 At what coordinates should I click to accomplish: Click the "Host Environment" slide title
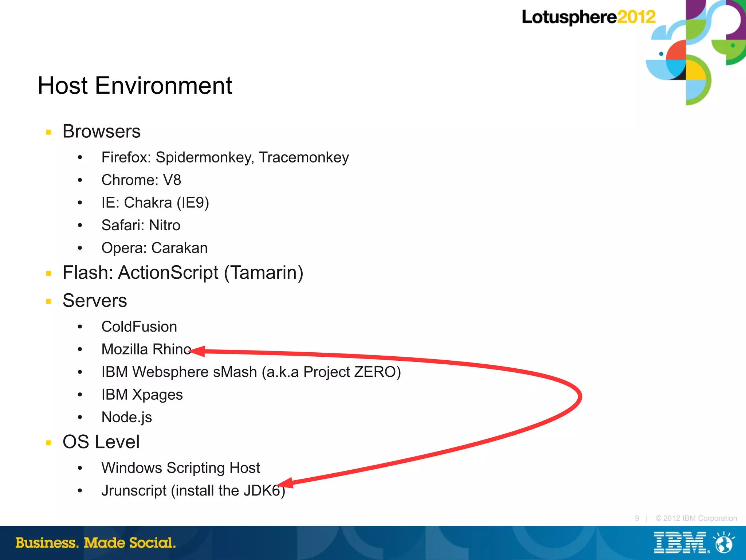(x=135, y=86)
